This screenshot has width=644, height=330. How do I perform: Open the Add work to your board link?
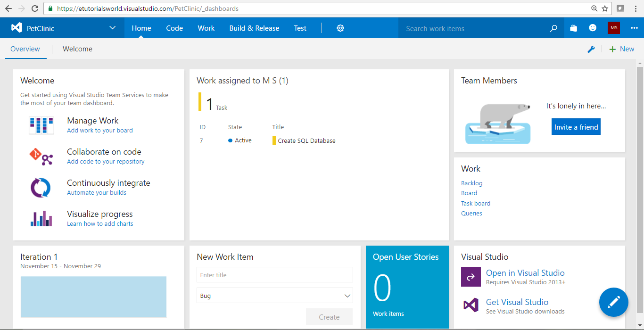click(100, 131)
